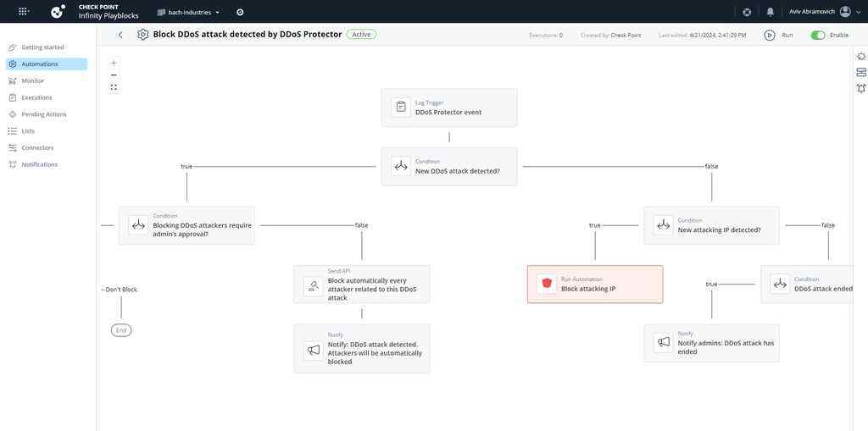Zoom in with the plus icon
The image size is (868, 431).
[x=114, y=63]
